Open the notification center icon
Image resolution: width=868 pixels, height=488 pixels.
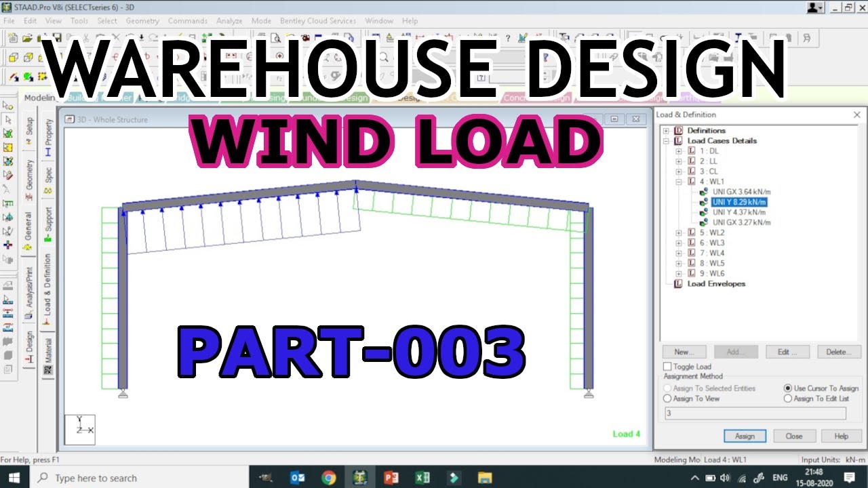(x=849, y=477)
